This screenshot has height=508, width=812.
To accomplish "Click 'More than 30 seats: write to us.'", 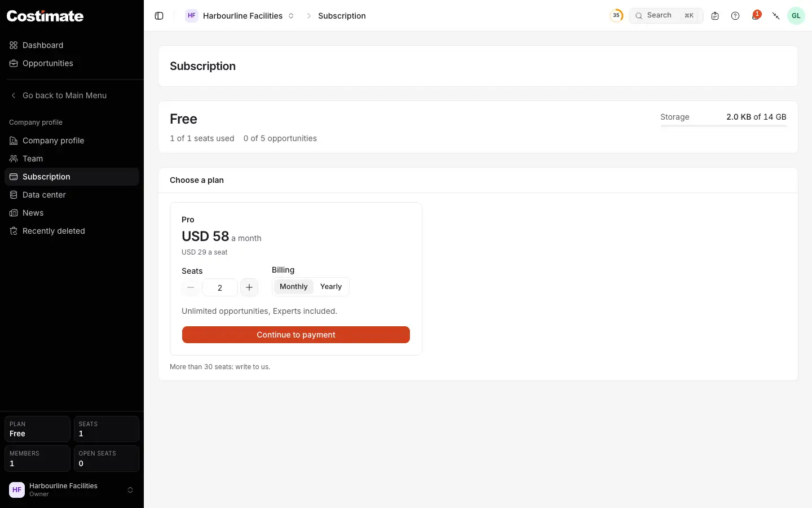I will pyautogui.click(x=220, y=367).
